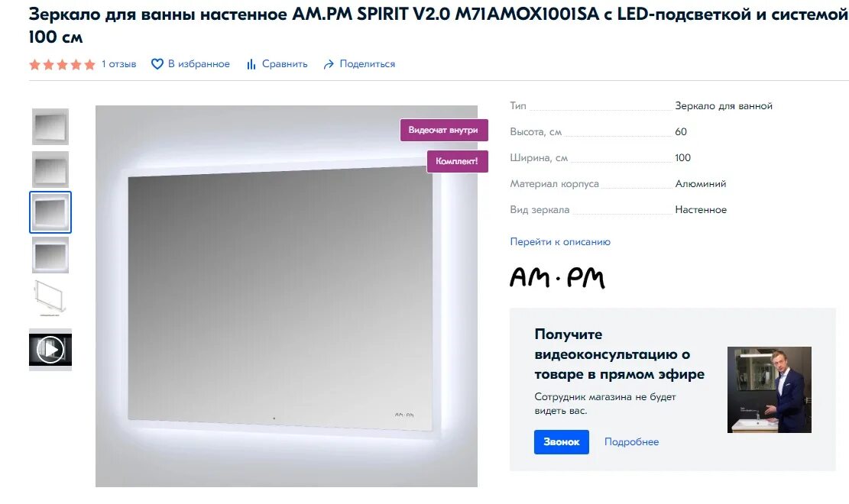Open the AM.PM brand logo

click(x=557, y=278)
